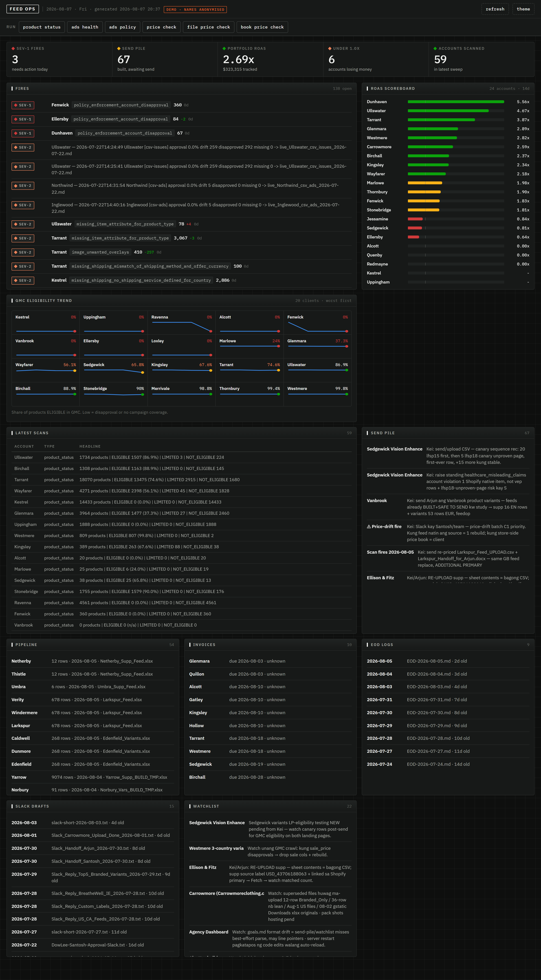
Task: Open the PORTFOLIO ROAS stat card
Action: point(270,59)
